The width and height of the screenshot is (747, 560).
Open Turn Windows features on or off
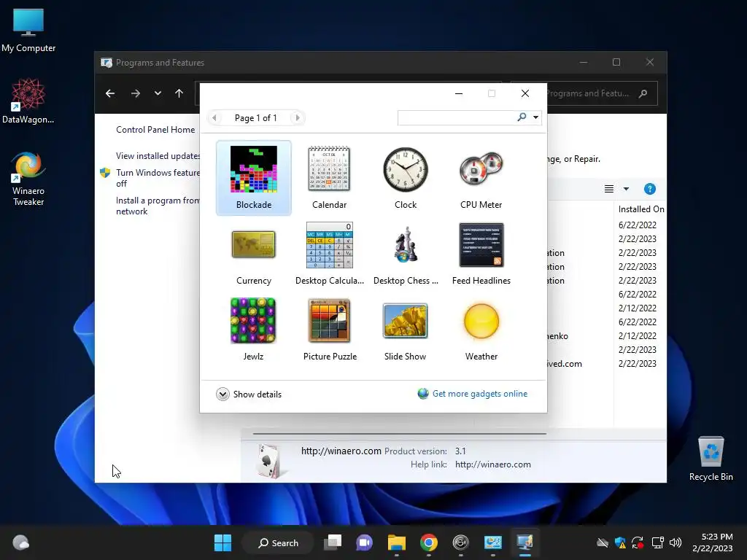(x=158, y=178)
